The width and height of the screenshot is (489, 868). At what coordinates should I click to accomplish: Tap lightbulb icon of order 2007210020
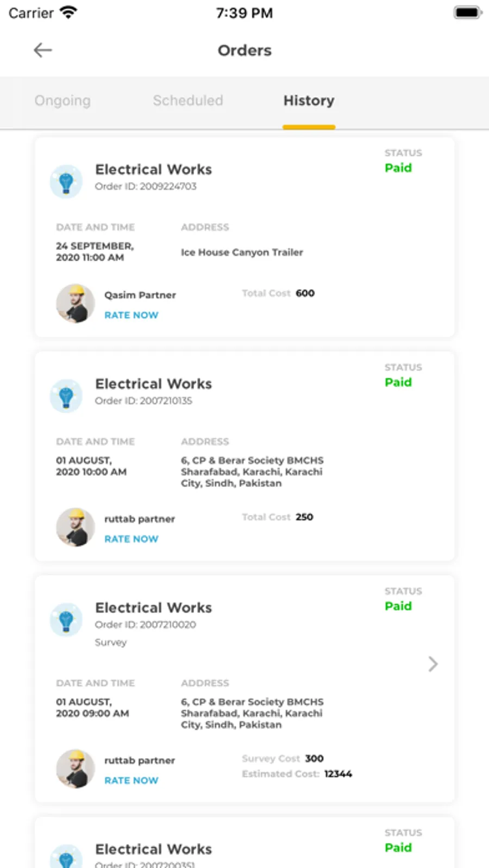point(66,620)
